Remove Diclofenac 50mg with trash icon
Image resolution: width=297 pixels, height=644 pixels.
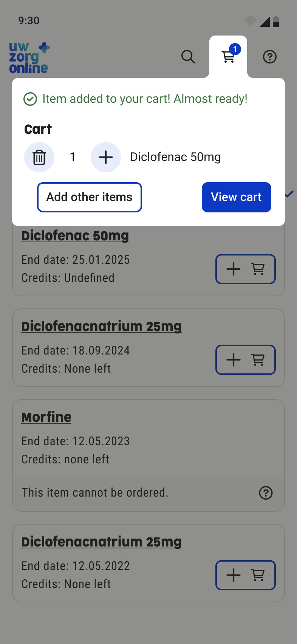tap(39, 157)
